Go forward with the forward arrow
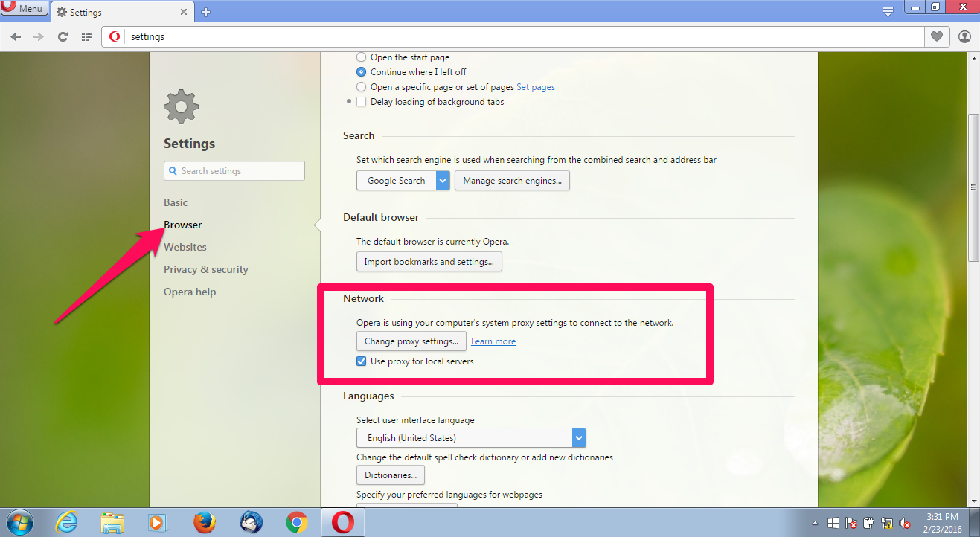The height and width of the screenshot is (537, 980). point(39,36)
